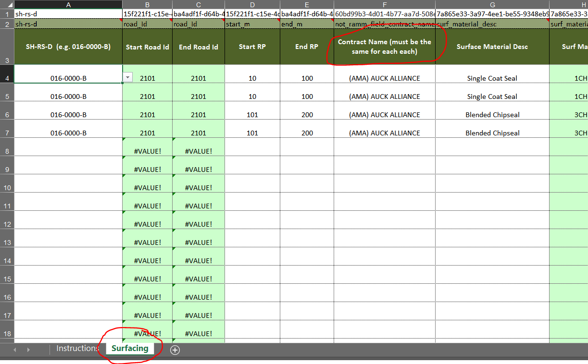Open the data validation dropdown on row 4

[x=128, y=77]
